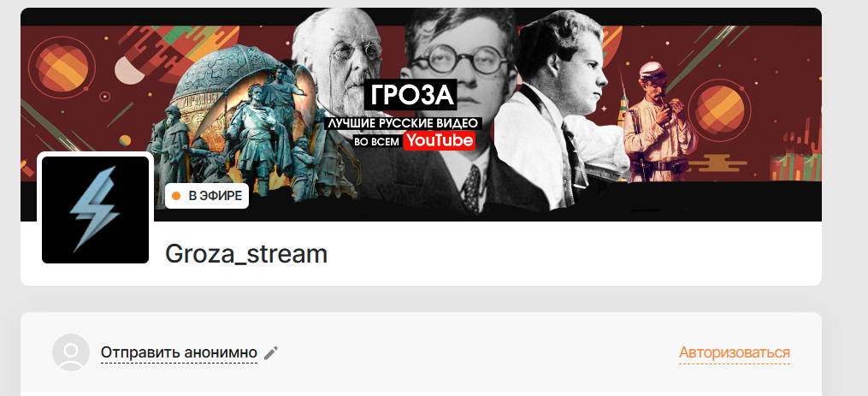
Task: Click the ГРОЗА title on the banner
Action: coord(412,95)
